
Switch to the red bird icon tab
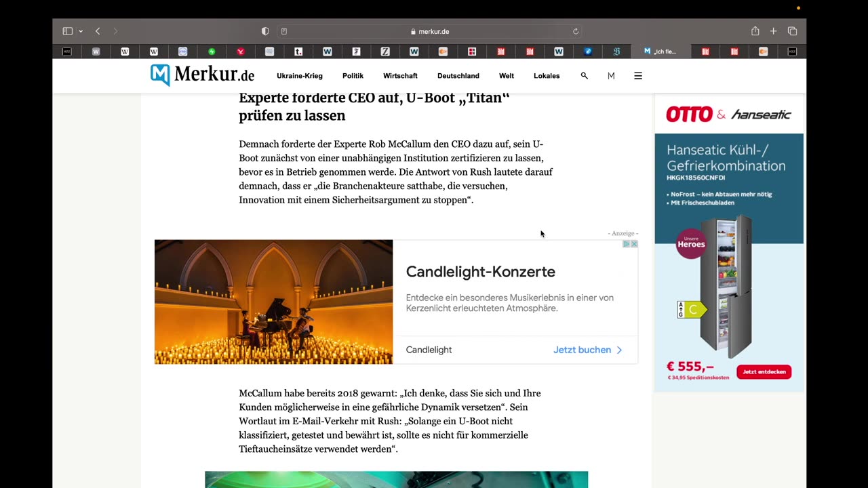coord(241,52)
